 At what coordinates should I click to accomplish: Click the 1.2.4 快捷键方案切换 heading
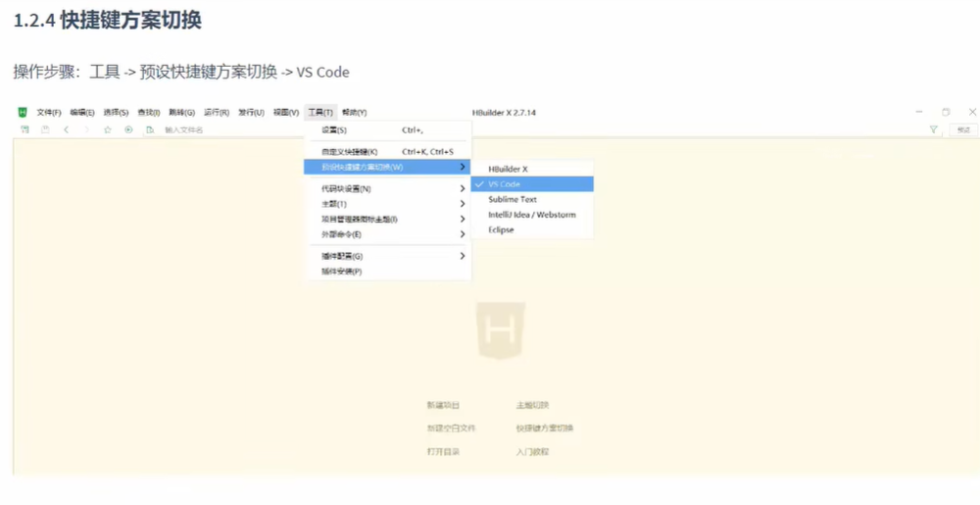(x=108, y=21)
